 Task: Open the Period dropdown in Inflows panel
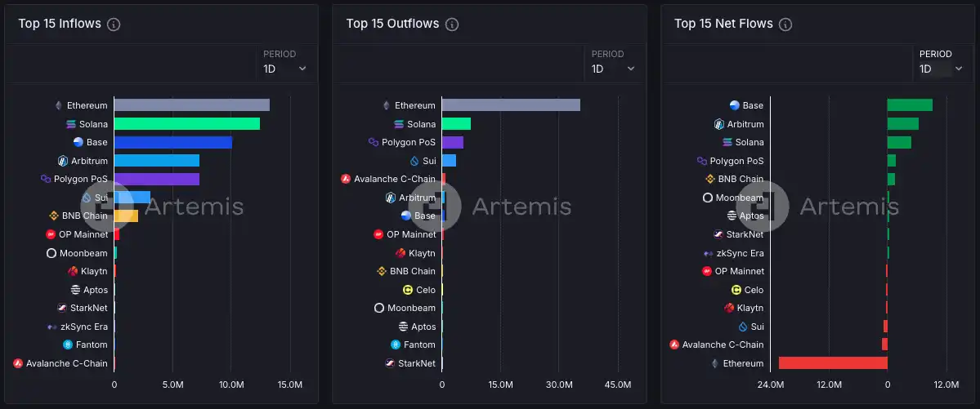[285, 69]
